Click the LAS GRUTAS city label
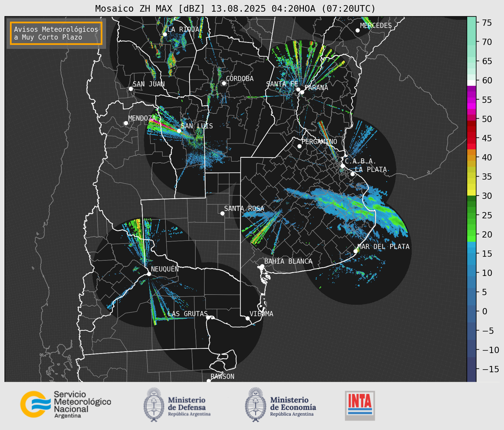504x430 pixels. click(188, 314)
